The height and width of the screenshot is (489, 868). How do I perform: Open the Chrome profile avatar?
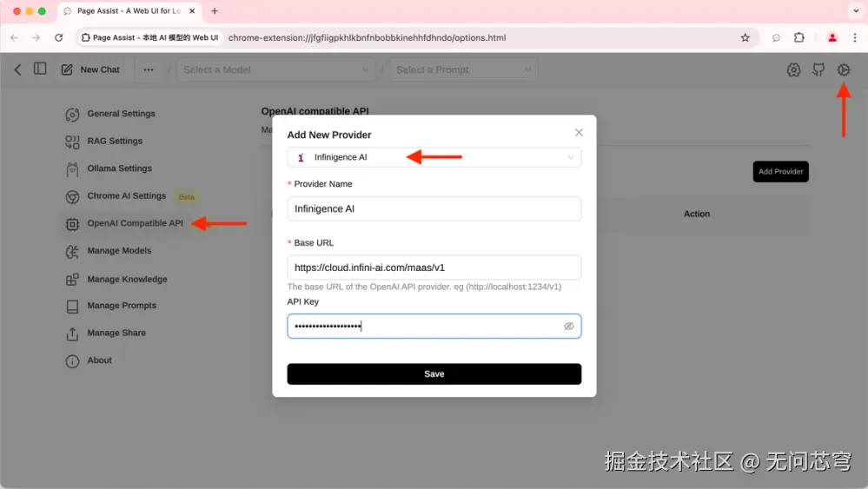pyautogui.click(x=832, y=37)
